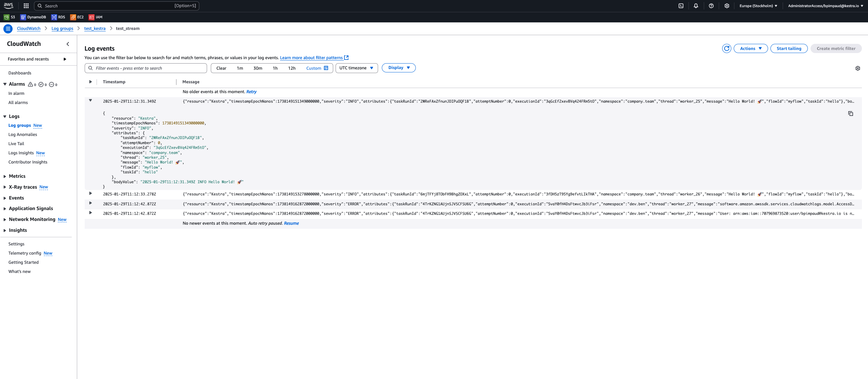
Task: Refresh the log events list
Action: 727,48
